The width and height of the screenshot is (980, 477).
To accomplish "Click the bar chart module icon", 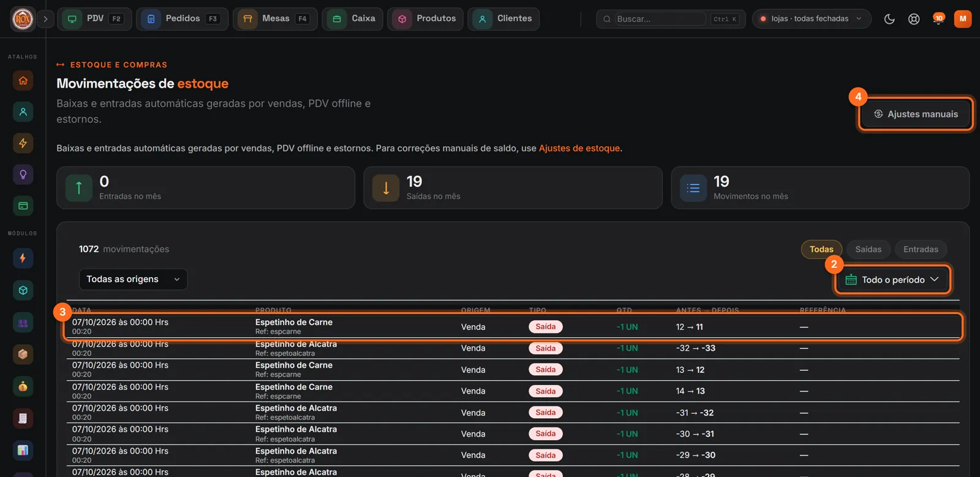I will (x=23, y=450).
